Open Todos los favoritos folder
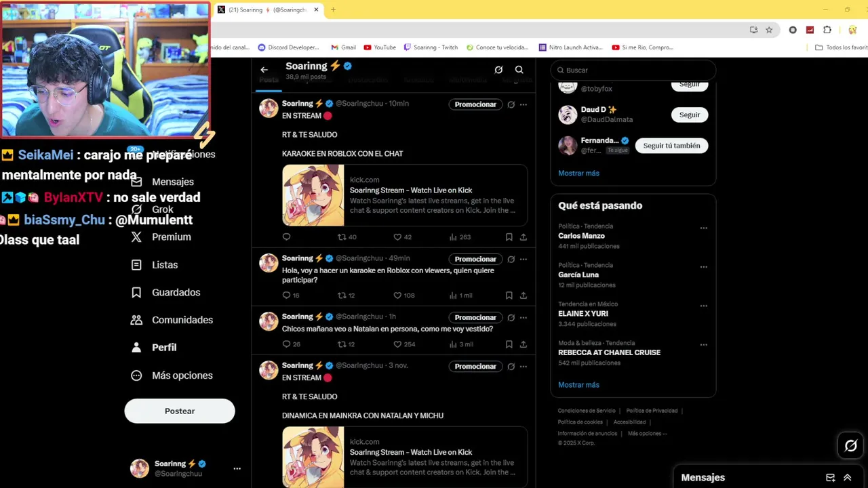The width and height of the screenshot is (868, 488). (x=841, y=47)
